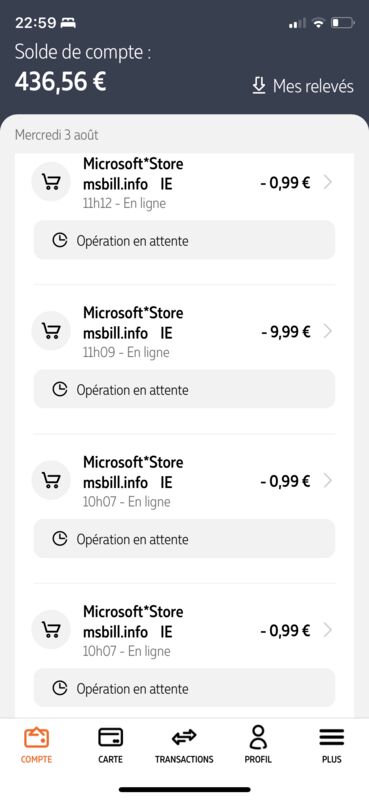Tap cart icon of 11h12 transaction
The height and width of the screenshot is (800, 369).
coord(51,182)
